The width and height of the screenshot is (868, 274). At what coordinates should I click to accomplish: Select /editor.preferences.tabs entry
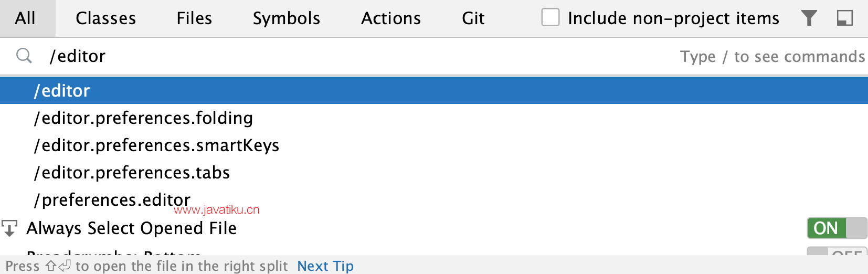pyautogui.click(x=434, y=172)
